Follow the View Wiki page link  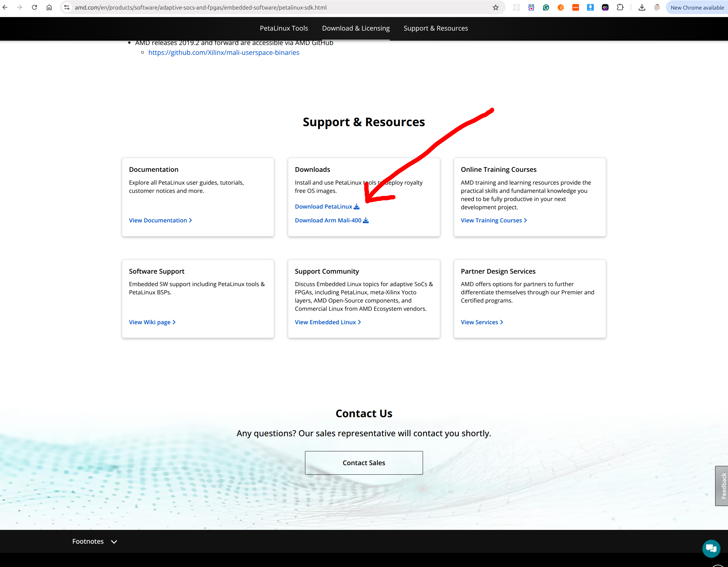pyautogui.click(x=152, y=322)
